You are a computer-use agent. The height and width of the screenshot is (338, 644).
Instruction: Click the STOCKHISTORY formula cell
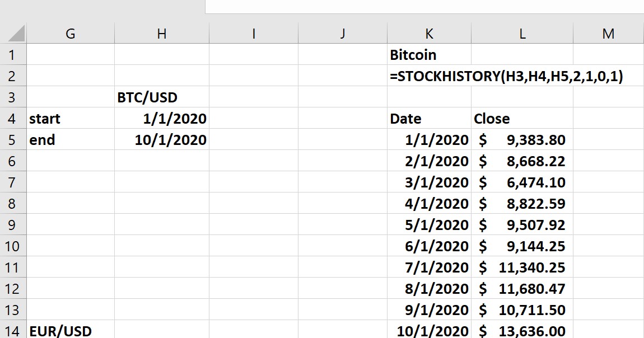tap(430, 76)
